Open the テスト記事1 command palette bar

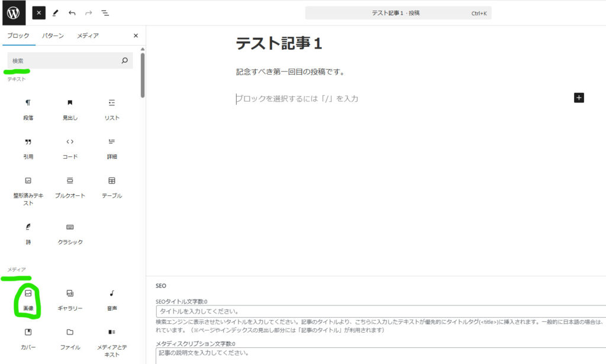[398, 13]
